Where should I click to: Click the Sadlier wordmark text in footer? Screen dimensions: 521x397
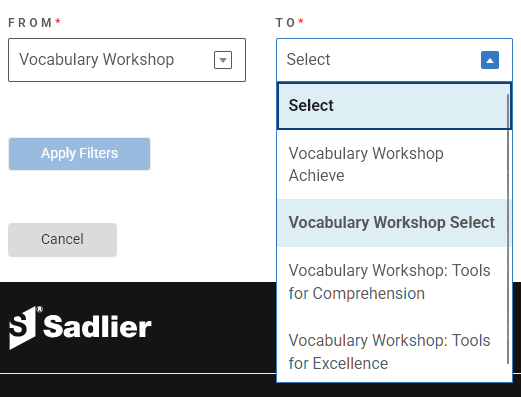(97, 327)
